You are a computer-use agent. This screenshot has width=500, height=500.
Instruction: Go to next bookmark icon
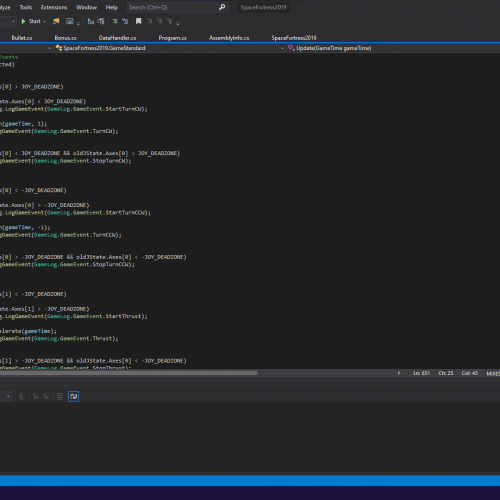click(160, 21)
